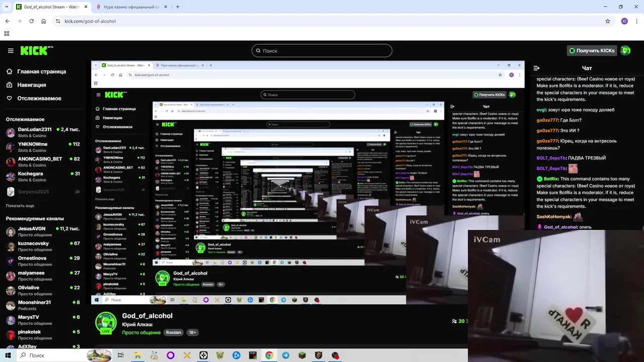644x362 pixels.
Task: Click the browser Home button
Action: (x=43, y=21)
